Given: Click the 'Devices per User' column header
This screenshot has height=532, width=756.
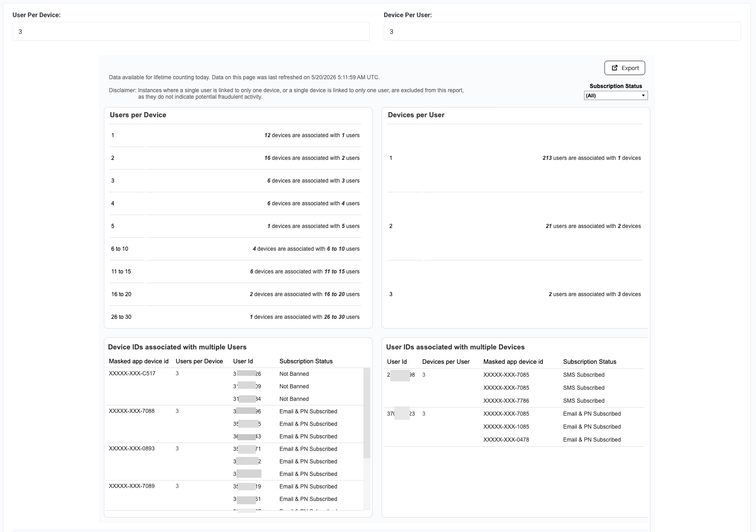Looking at the screenshot, I should coord(446,362).
